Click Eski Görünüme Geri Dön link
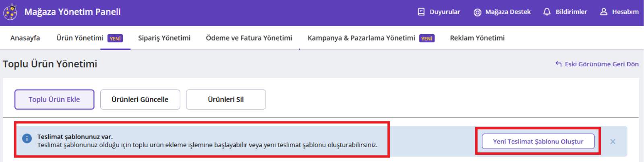Viewport: 644px width, 162px height. pos(601,64)
